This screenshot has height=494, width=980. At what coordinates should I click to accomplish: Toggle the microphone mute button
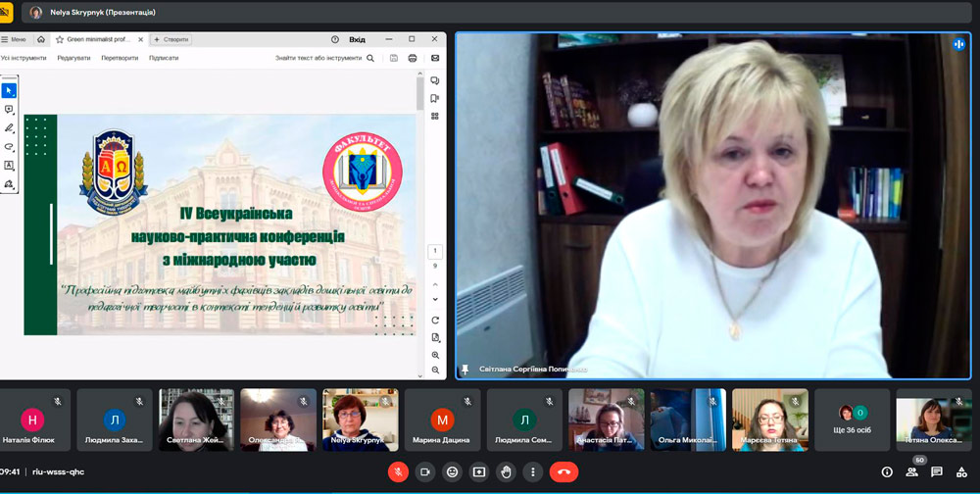(x=398, y=471)
